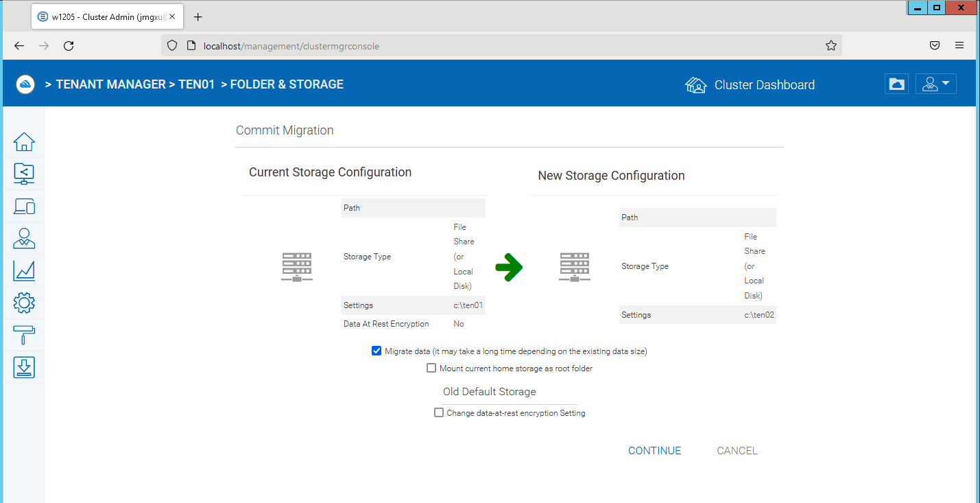Click the Current Storage Configuration heading
Image resolution: width=980 pixels, height=503 pixels.
(330, 172)
